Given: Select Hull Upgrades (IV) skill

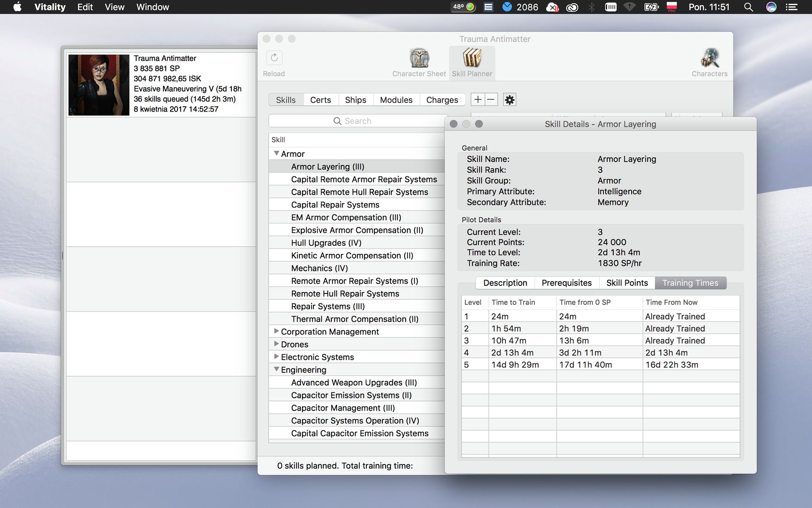Looking at the screenshot, I should coord(356,243).
